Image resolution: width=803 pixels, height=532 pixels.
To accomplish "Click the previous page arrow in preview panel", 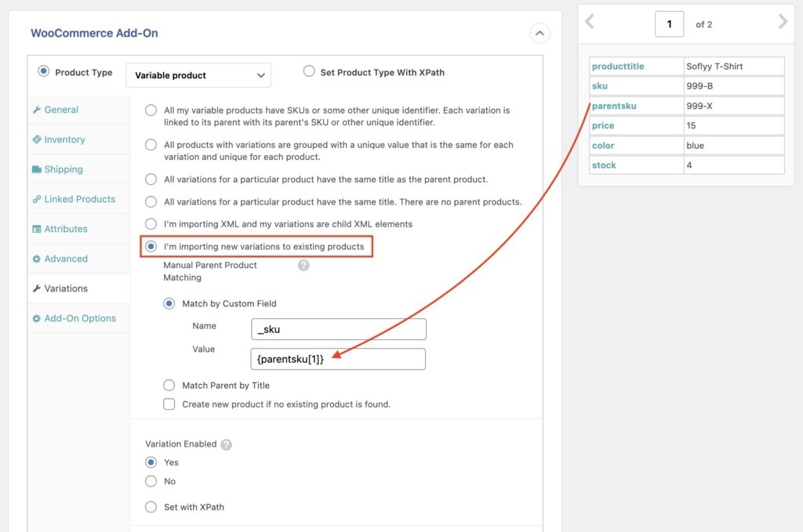I will [589, 23].
